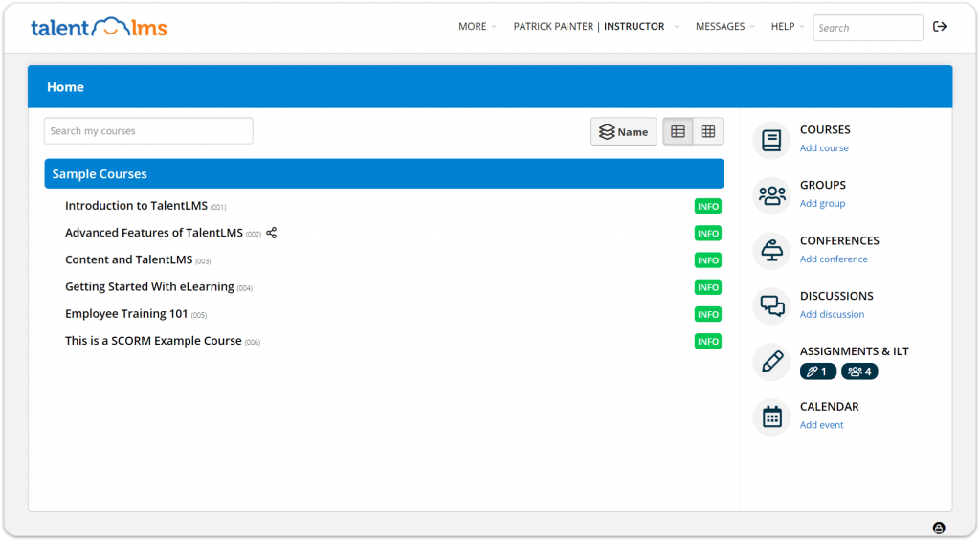Click the logout icon in the header
980x541 pixels.
coord(940,27)
